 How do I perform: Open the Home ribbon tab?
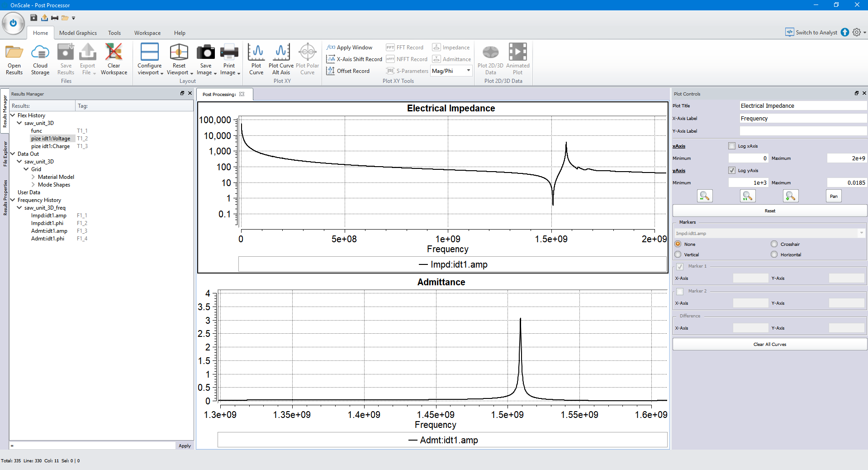[x=40, y=33]
